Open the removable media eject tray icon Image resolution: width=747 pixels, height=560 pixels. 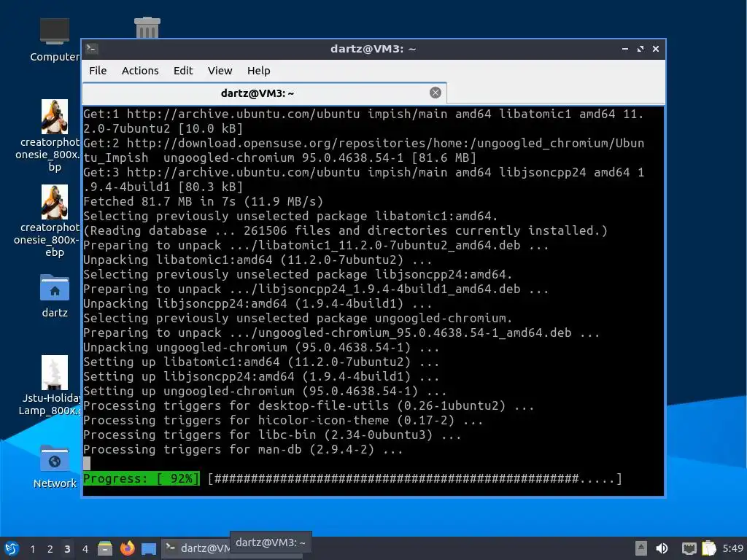(640, 548)
